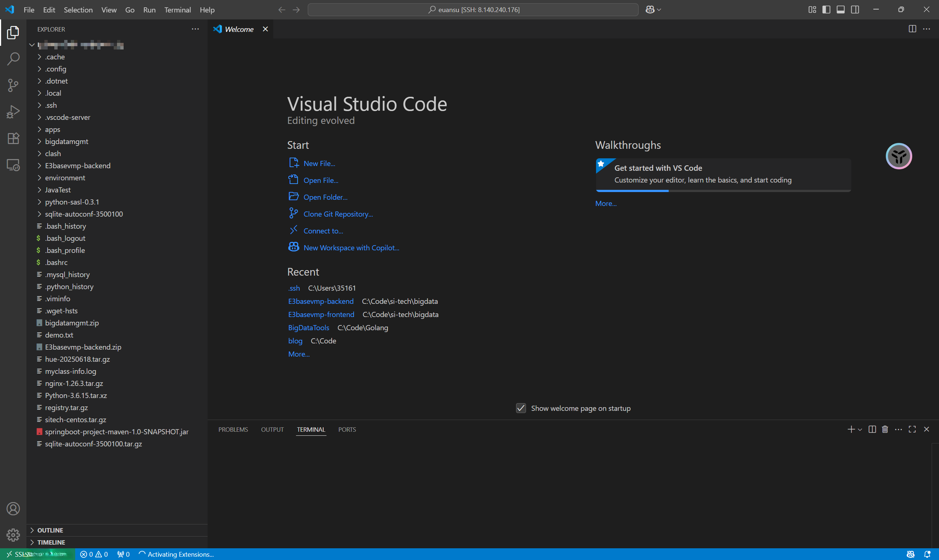This screenshot has width=939, height=560.
Task: Click Clone Git Repository link
Action: (338, 214)
